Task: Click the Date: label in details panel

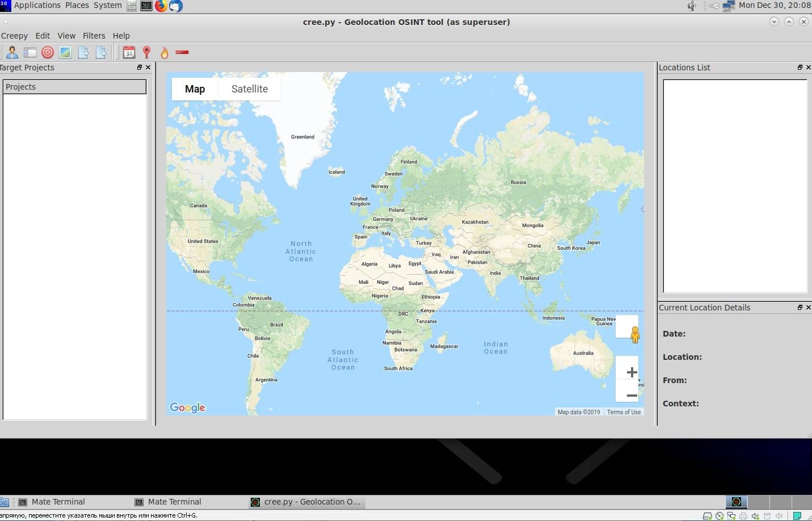Action: coord(674,334)
